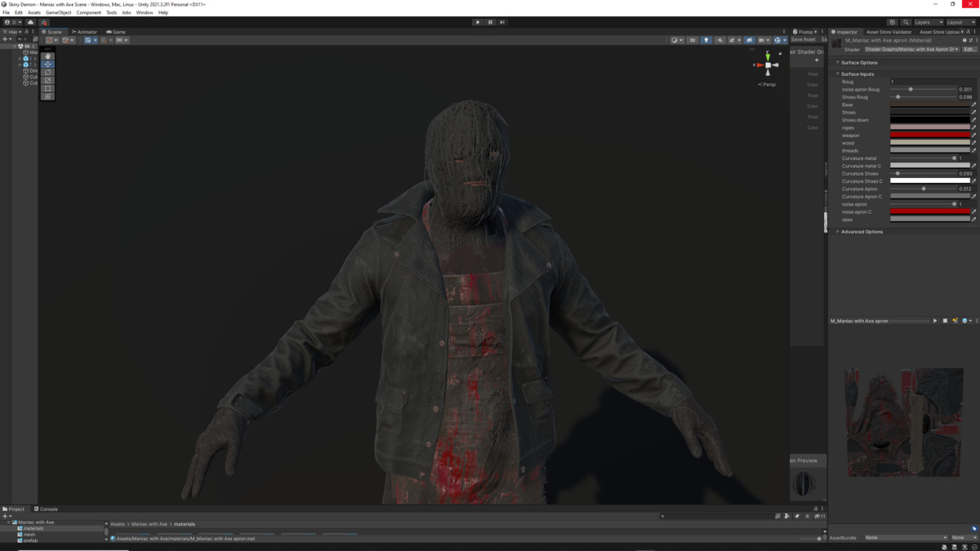The image size is (980, 551).
Task: Select the Rotate tool
Action: pos(47,73)
